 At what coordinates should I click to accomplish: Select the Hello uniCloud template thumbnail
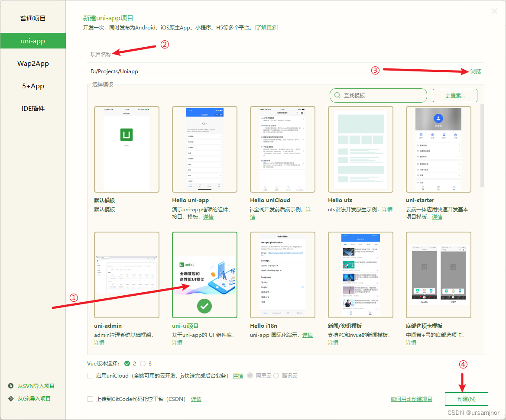(x=282, y=149)
